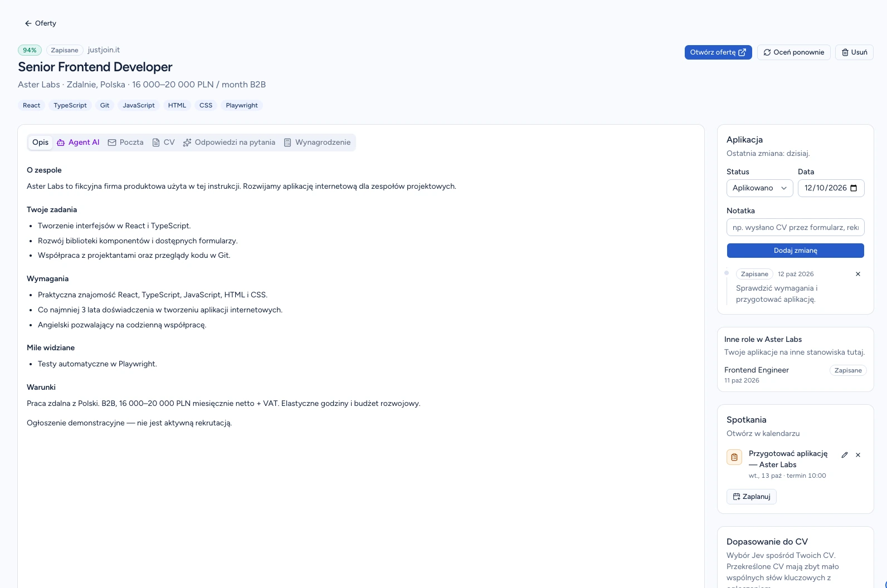Click Otwórz w kalendarzu link
The width and height of the screenshot is (887, 588).
point(763,434)
